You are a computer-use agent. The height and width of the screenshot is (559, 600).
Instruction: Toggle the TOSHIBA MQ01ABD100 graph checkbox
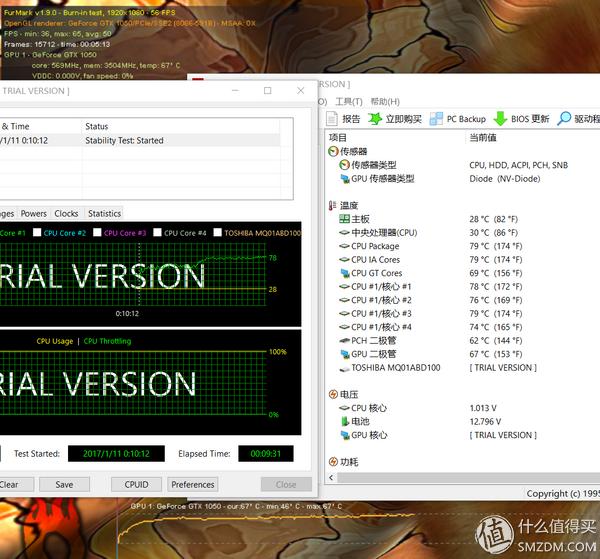pyautogui.click(x=217, y=233)
